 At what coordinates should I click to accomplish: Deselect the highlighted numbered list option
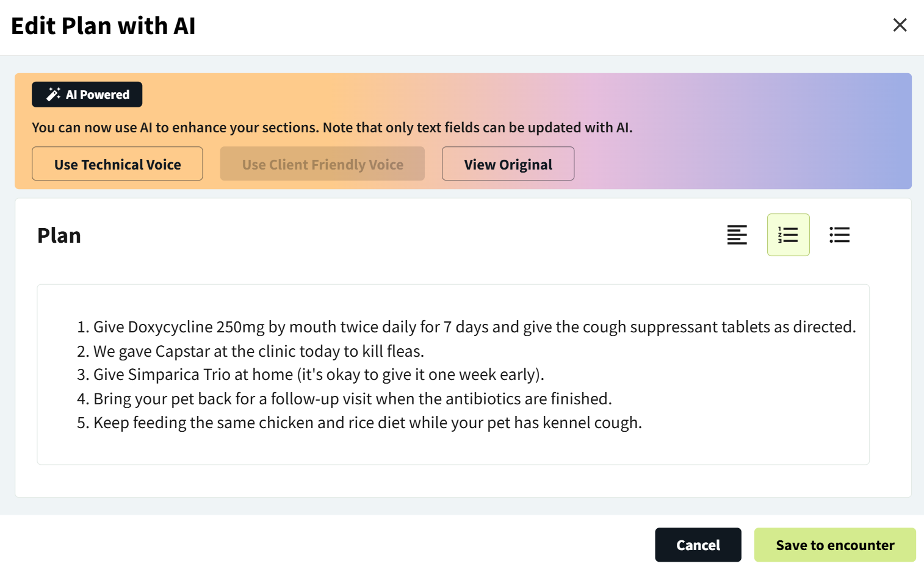click(788, 235)
